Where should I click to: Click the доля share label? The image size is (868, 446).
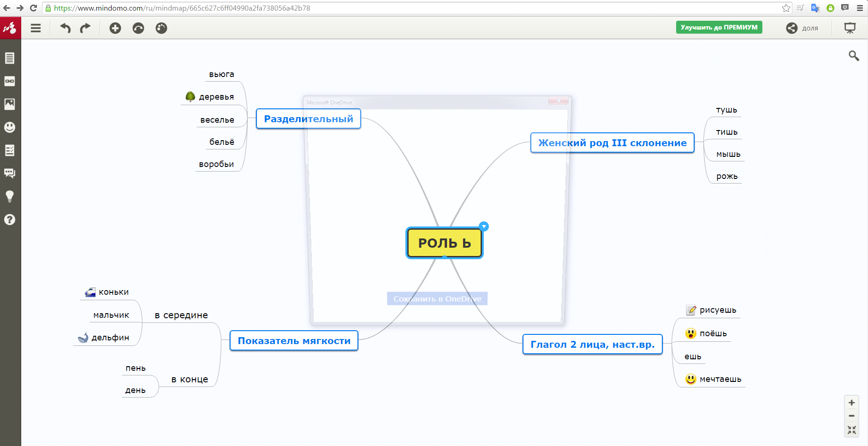810,28
